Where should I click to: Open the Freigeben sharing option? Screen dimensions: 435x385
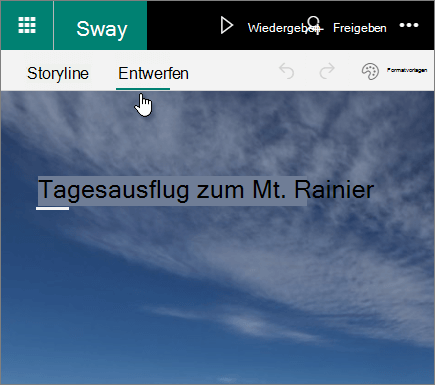click(360, 28)
